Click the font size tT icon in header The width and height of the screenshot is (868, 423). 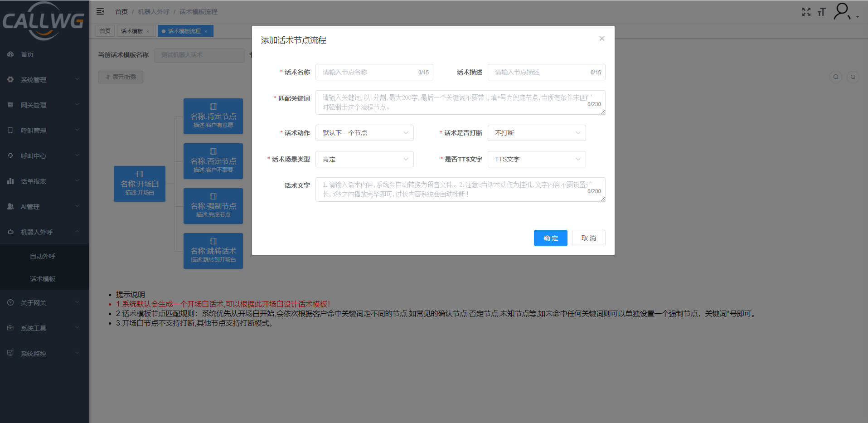tap(822, 12)
